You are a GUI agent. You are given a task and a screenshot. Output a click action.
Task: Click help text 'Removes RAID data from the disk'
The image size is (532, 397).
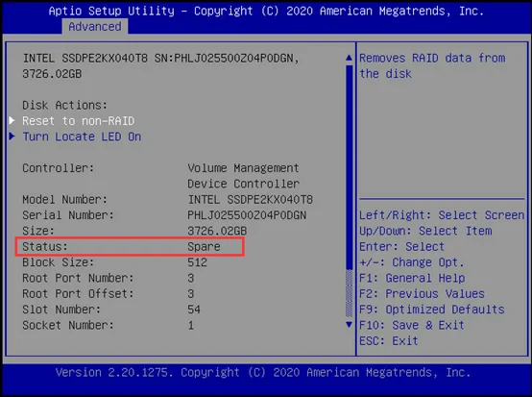pyautogui.click(x=432, y=66)
